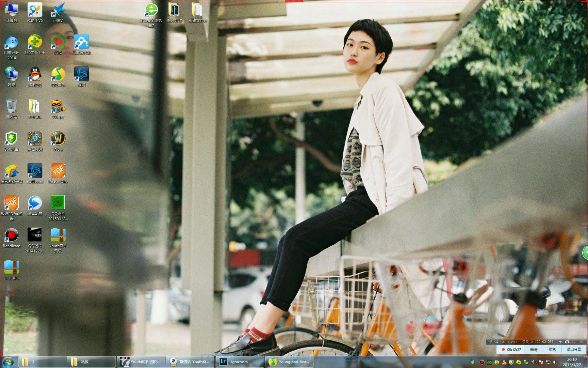
Task: Open the FLICKR folder icon with music note
Action: pyautogui.click(x=35, y=109)
